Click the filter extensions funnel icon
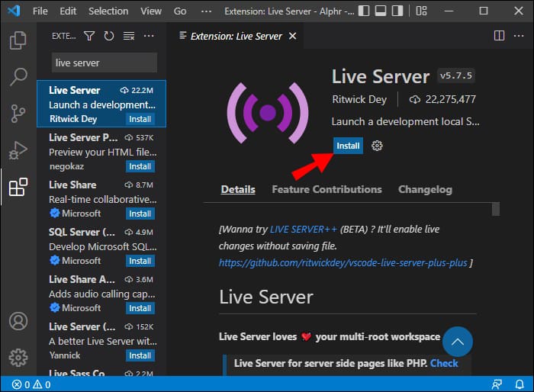 [89, 36]
